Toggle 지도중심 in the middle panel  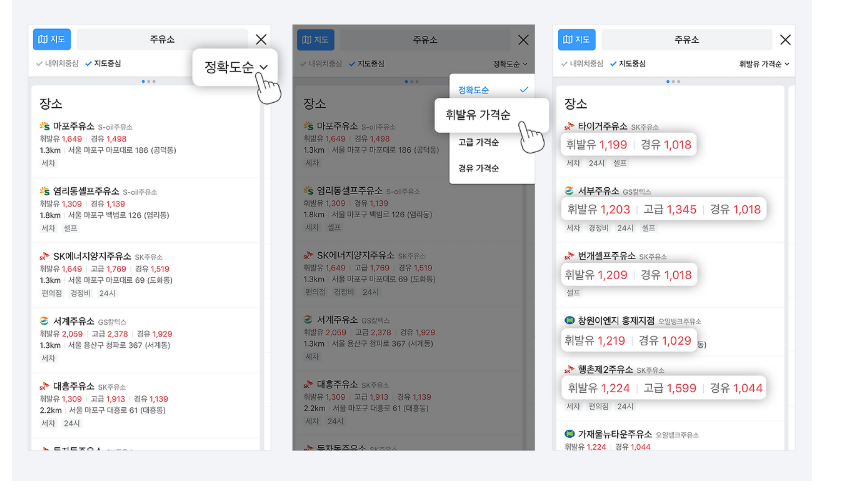click(x=366, y=64)
